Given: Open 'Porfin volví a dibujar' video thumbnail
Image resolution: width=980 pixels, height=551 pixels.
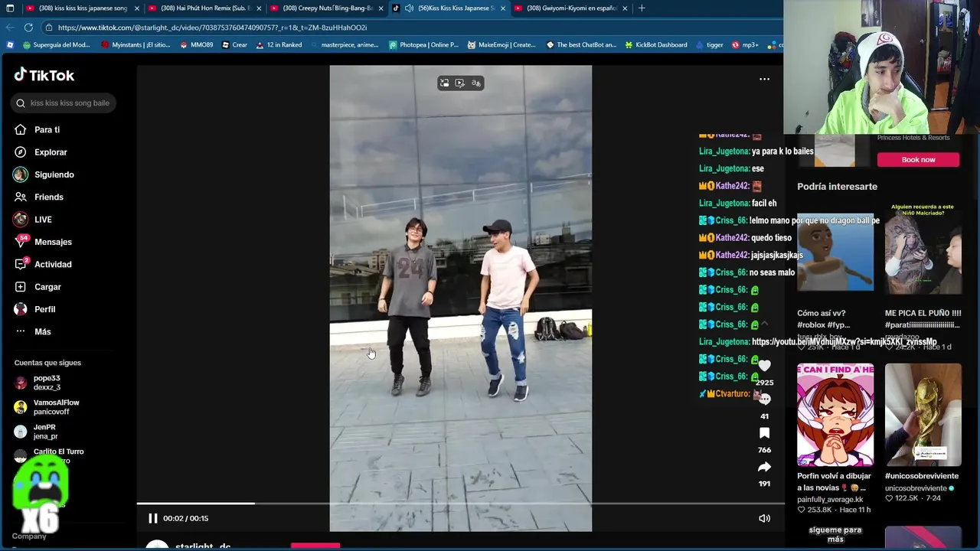Looking at the screenshot, I should pos(835,415).
